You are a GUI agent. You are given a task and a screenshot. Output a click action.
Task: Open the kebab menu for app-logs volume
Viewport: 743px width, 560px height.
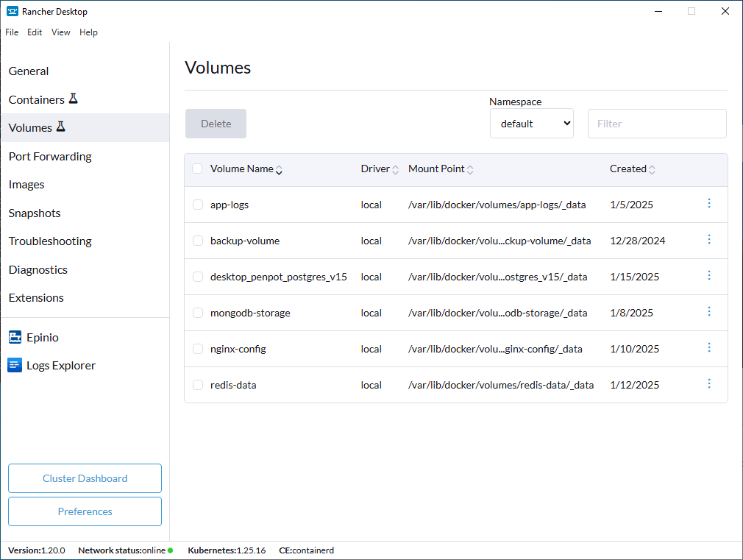[x=709, y=203]
